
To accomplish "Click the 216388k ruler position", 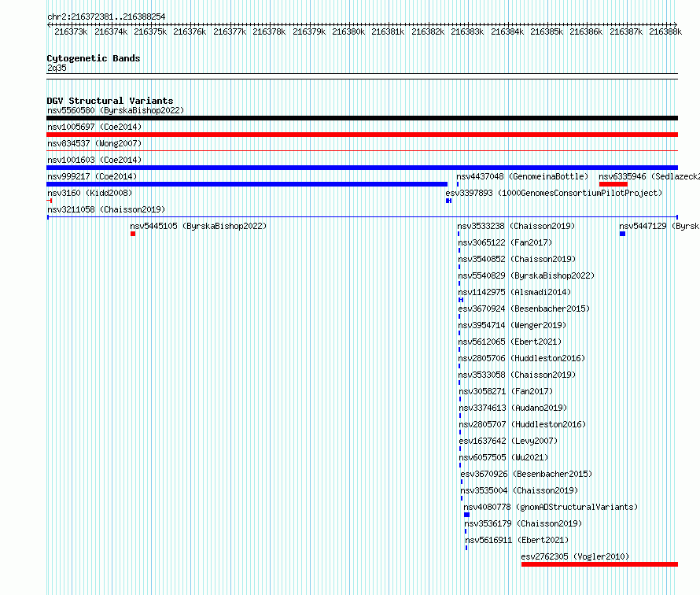I will click(x=665, y=31).
